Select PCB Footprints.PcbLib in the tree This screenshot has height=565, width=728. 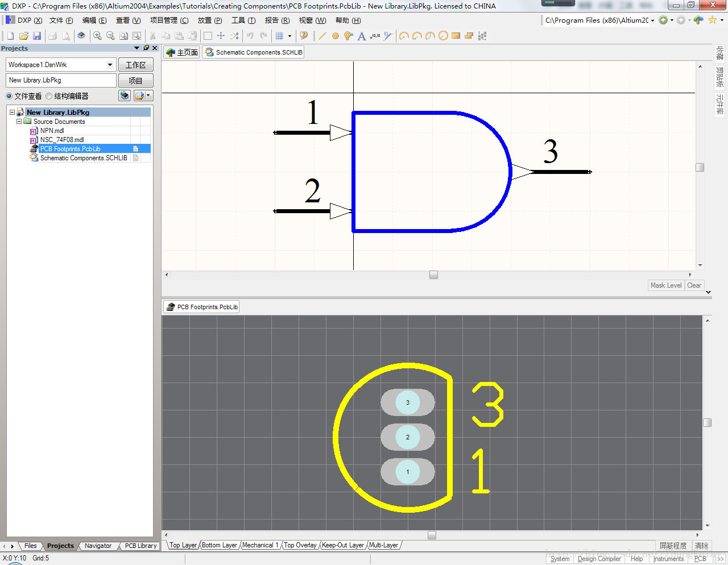tap(70, 149)
